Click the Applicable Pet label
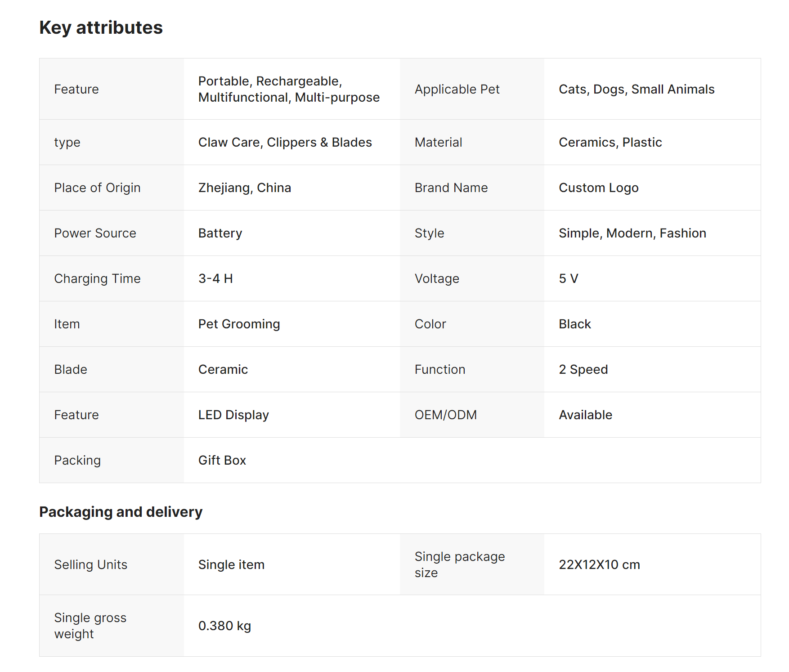This screenshot has width=789, height=672. pos(457,89)
